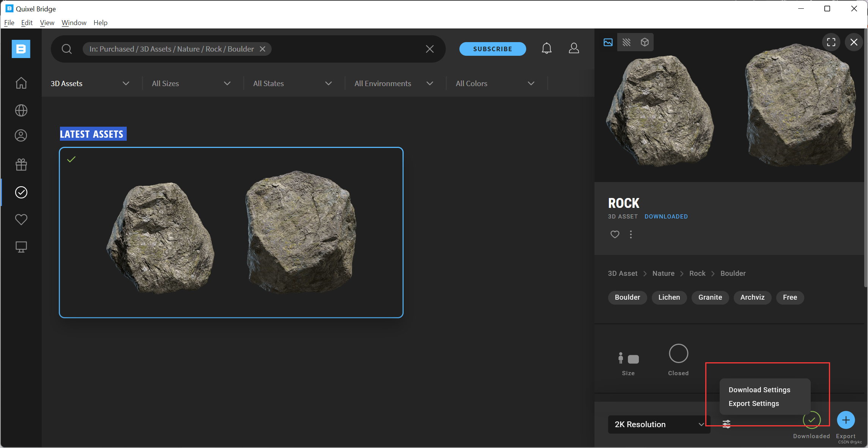The image size is (868, 448).
Task: Favorite the Rock asset with heart
Action: [x=615, y=234]
